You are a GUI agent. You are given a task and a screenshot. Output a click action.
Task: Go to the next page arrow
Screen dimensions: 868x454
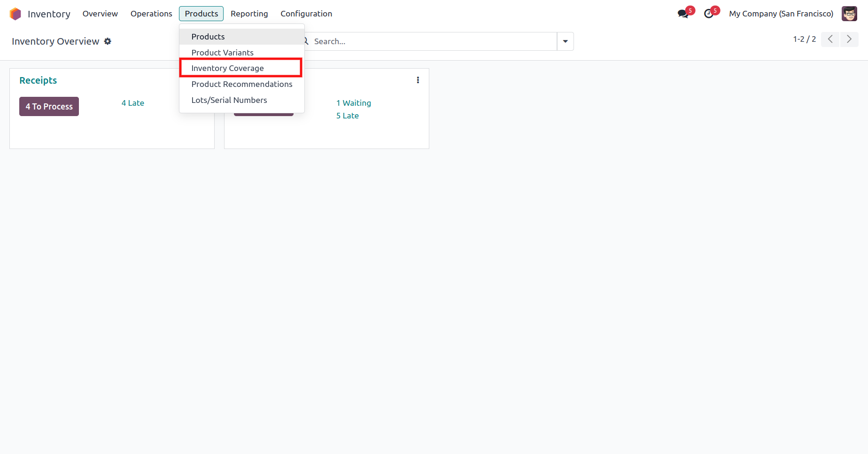(849, 39)
